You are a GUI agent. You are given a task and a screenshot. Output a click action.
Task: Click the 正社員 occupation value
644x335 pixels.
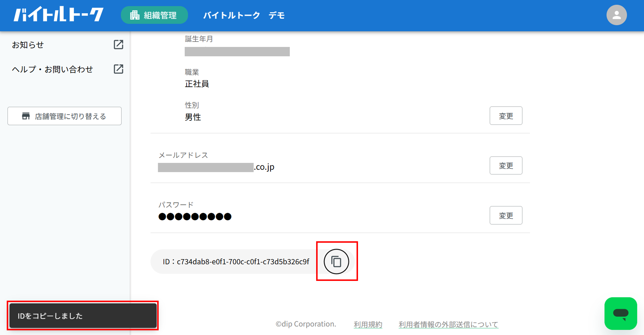[x=197, y=84]
